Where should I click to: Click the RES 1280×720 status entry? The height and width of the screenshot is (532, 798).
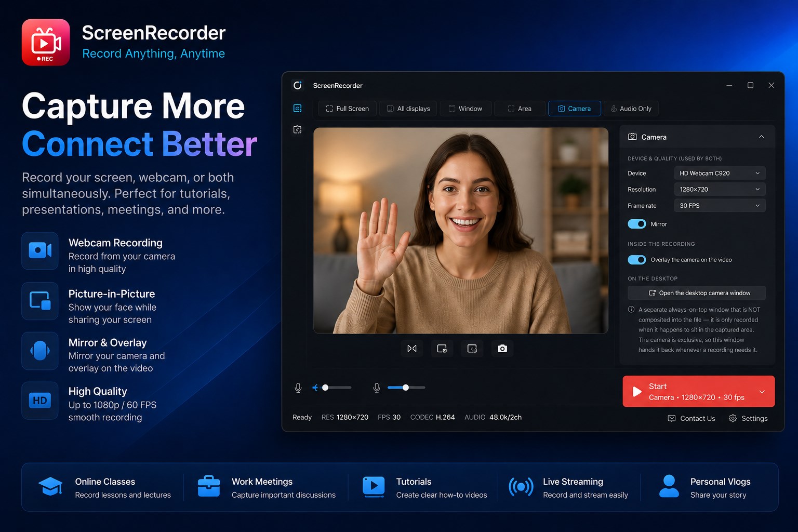coord(345,417)
